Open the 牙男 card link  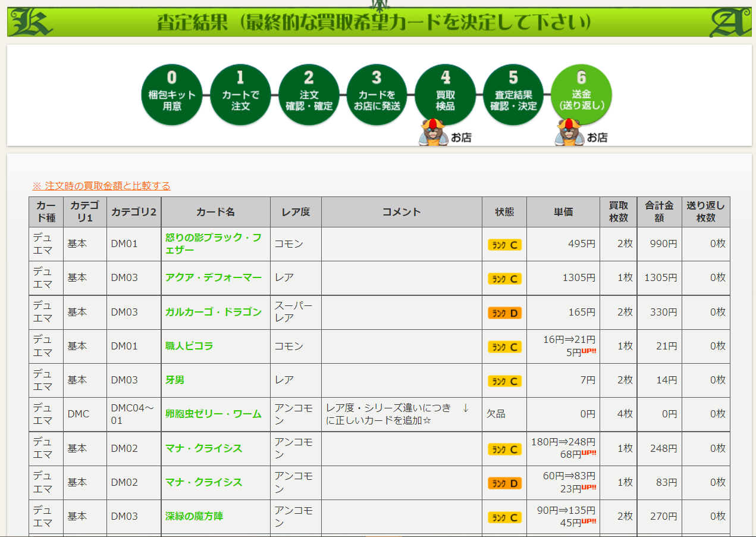[x=175, y=380]
